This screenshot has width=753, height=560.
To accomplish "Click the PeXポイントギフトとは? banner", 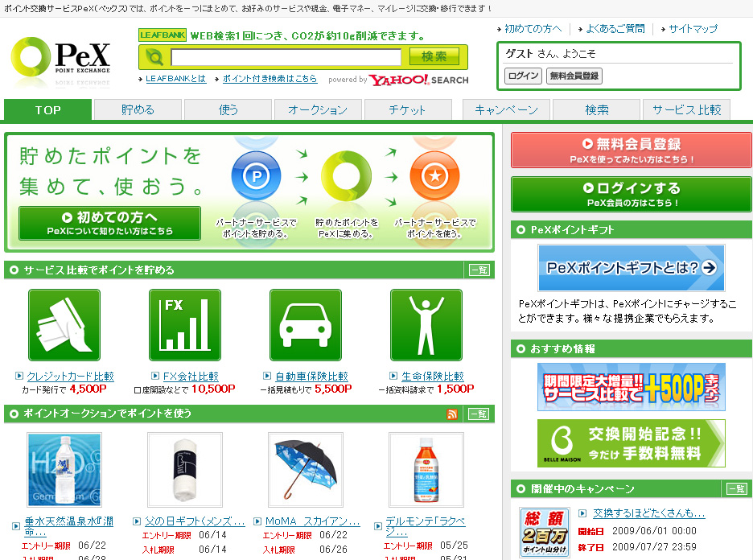I will 631,268.
